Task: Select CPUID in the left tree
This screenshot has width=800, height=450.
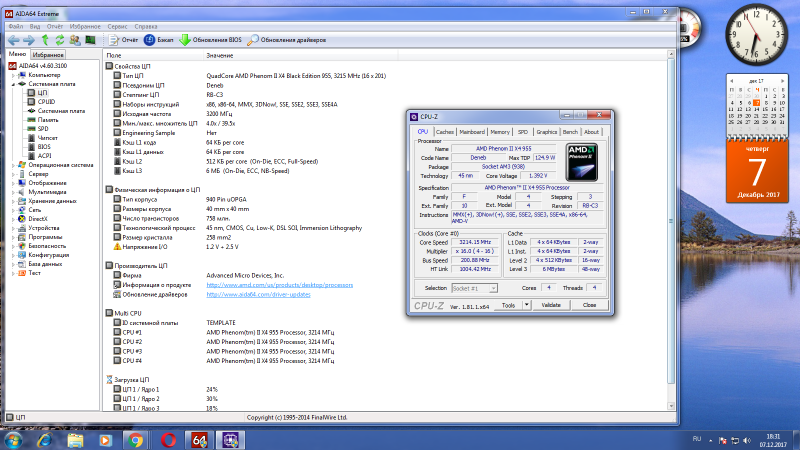Action: (47, 101)
